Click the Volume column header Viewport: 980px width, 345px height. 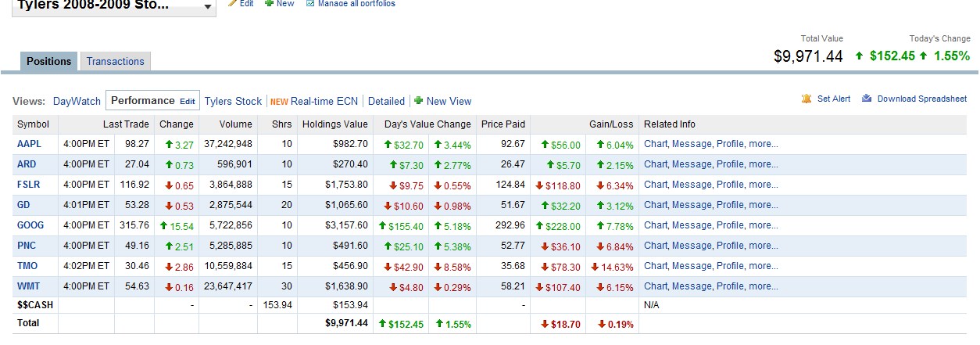click(235, 124)
